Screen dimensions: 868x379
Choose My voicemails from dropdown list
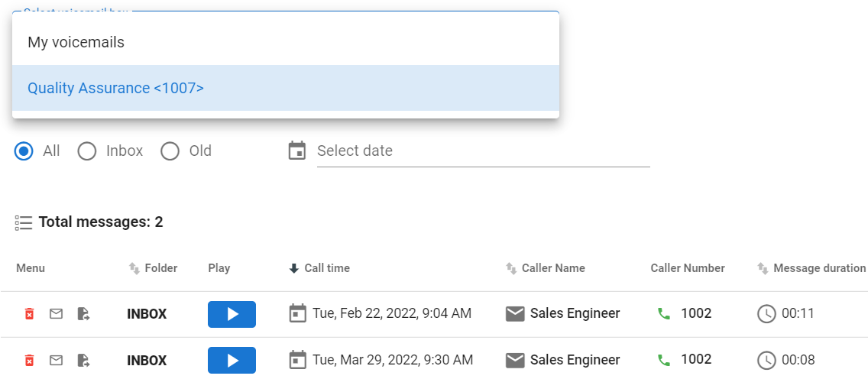tap(76, 42)
